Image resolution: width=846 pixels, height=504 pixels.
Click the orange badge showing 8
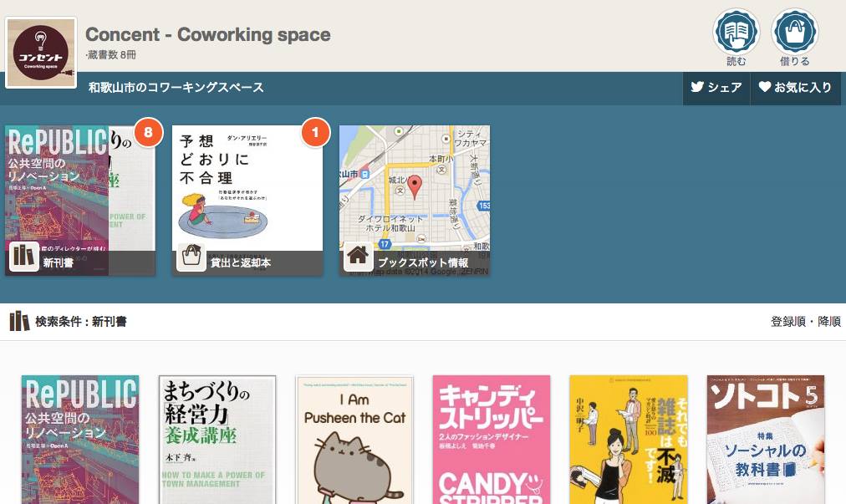148,132
